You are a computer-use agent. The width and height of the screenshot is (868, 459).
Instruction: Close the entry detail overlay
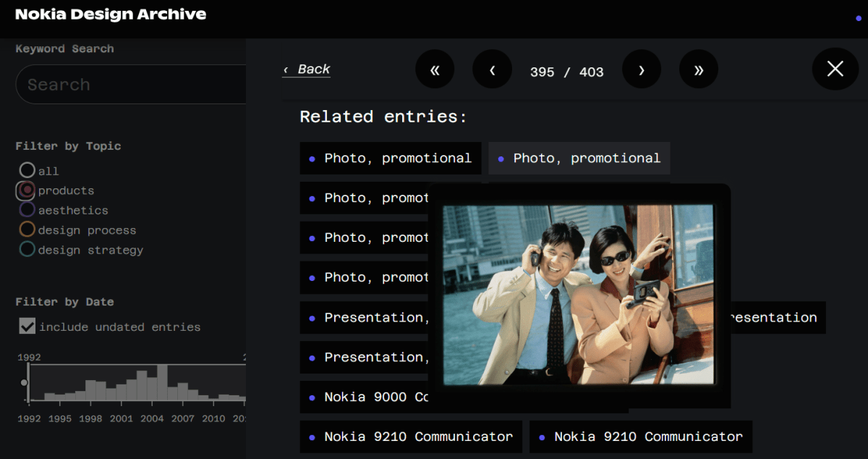click(x=835, y=69)
